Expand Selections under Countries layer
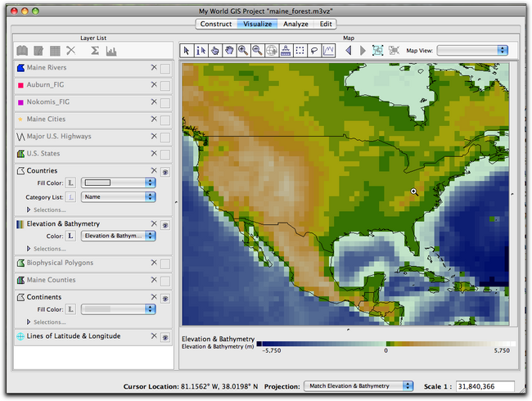Viewport: 532px width, 401px height. (x=29, y=210)
